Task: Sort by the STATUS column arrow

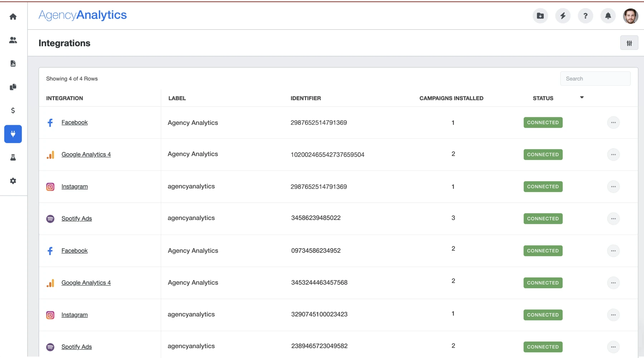Action: [x=582, y=97]
